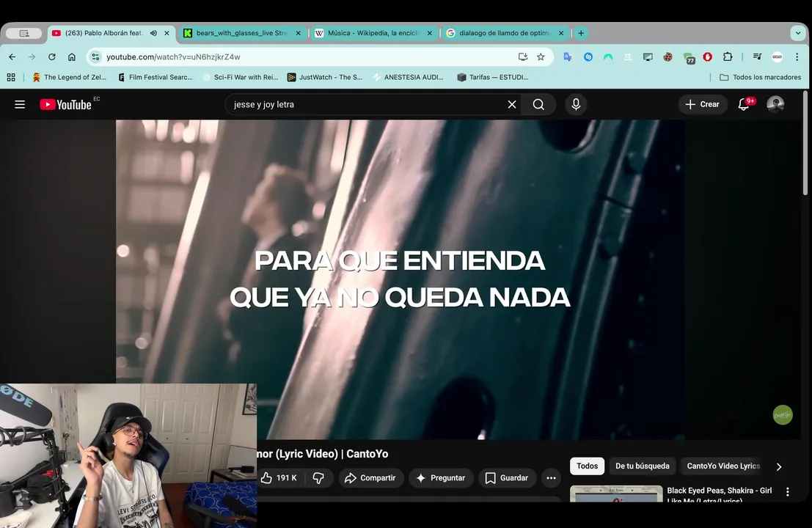Switch to the bears_with_glasses_live tab
Image resolution: width=812 pixels, height=528 pixels.
(x=241, y=33)
